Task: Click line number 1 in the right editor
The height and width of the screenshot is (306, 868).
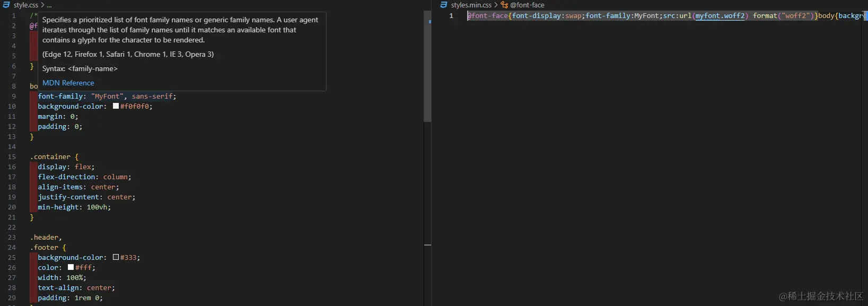Action: click(451, 15)
